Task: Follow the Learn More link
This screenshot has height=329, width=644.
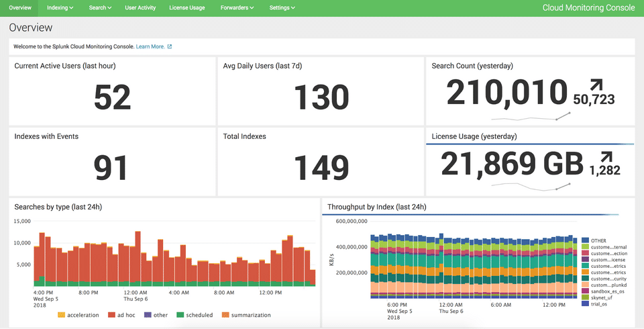Action: pyautogui.click(x=150, y=47)
